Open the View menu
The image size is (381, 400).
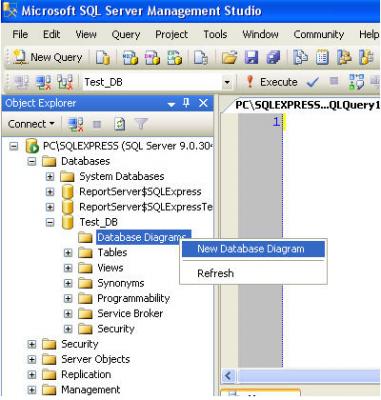coord(86,34)
